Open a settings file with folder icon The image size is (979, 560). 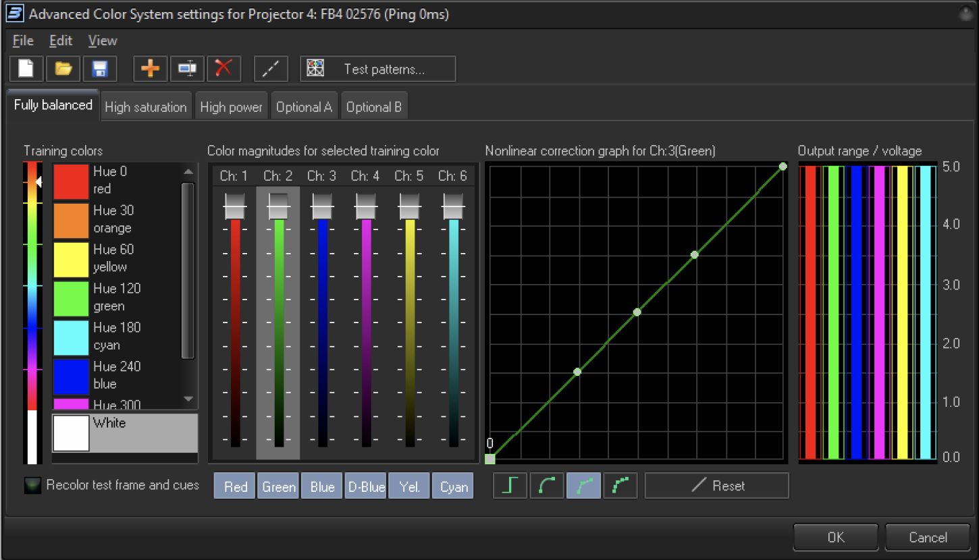tap(63, 69)
